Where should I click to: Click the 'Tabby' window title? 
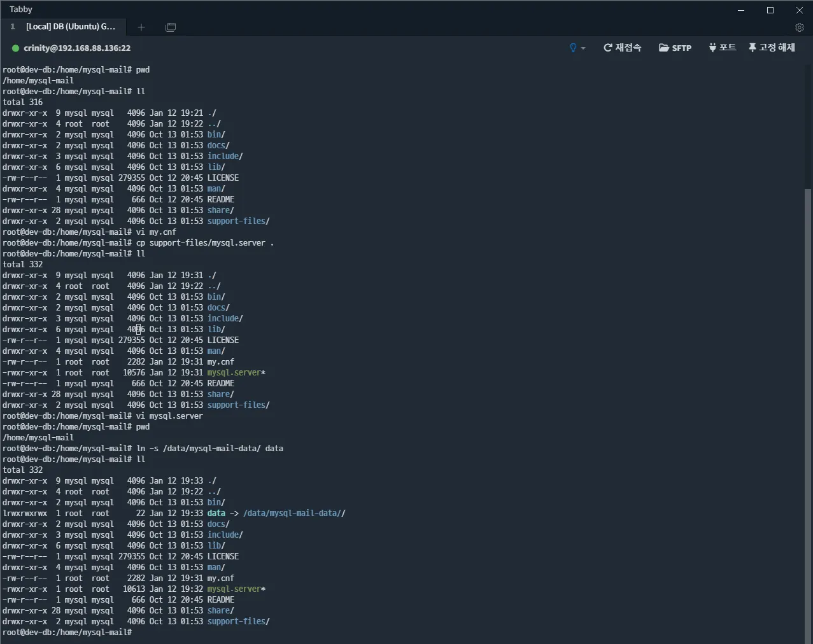pyautogui.click(x=21, y=10)
